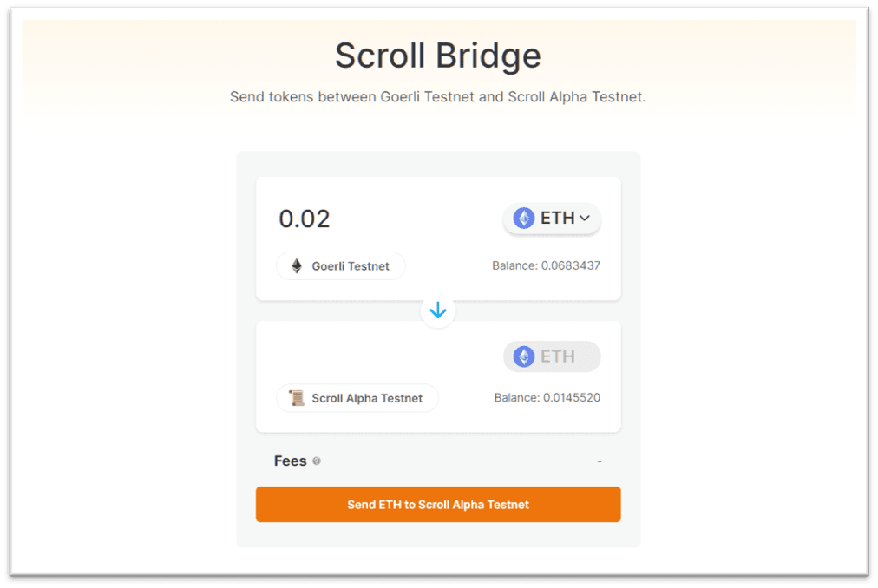Click the blue Ethereum logo in the top ETH selector

click(x=524, y=218)
